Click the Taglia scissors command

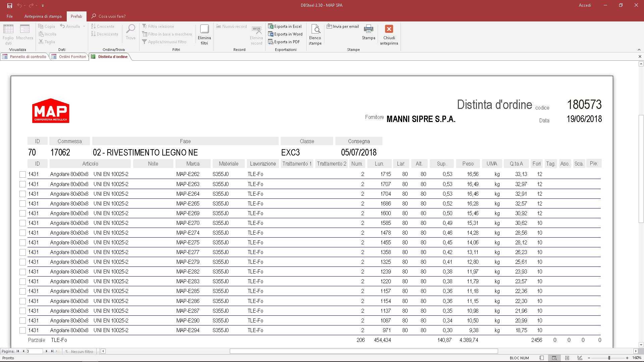click(x=47, y=42)
